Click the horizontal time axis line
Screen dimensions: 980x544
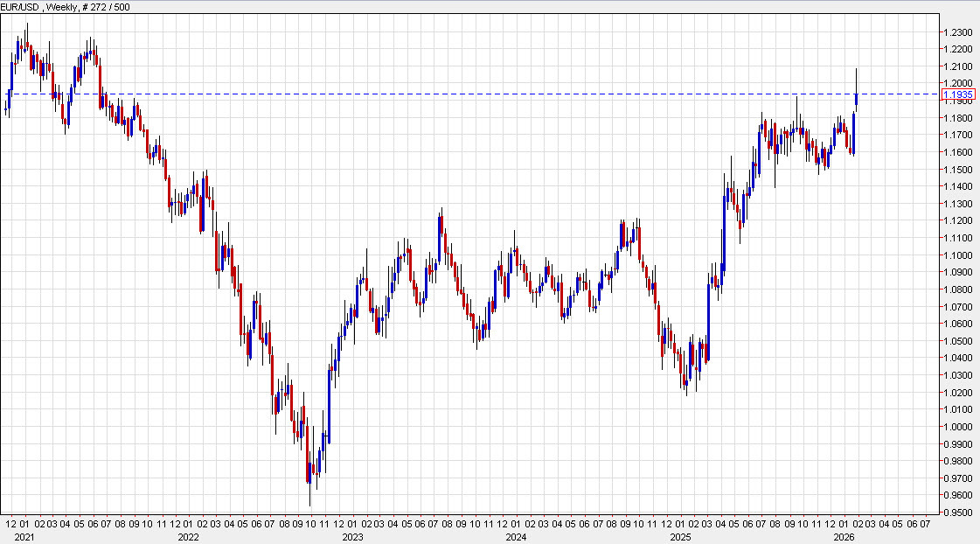click(x=437, y=515)
